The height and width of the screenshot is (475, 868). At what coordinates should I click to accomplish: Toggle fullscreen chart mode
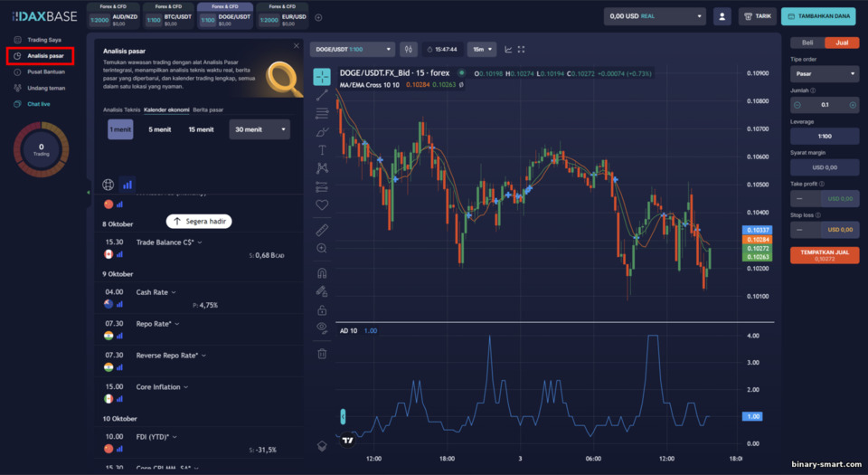pos(521,49)
